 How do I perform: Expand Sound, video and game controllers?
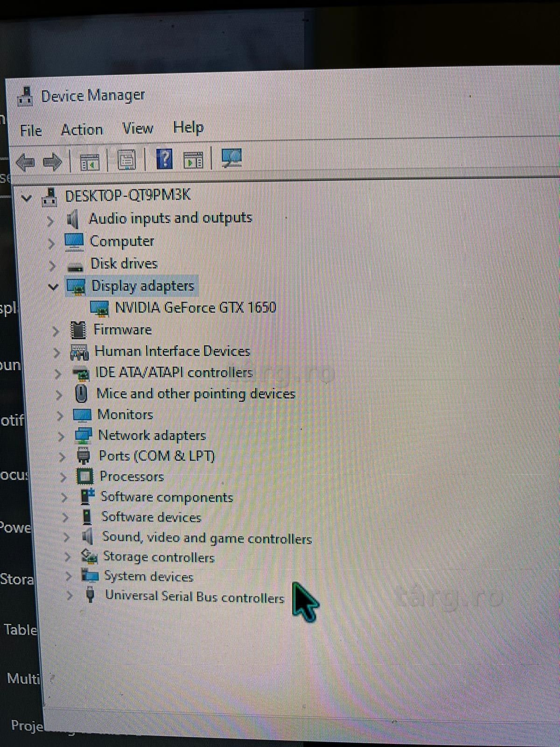pos(66,537)
